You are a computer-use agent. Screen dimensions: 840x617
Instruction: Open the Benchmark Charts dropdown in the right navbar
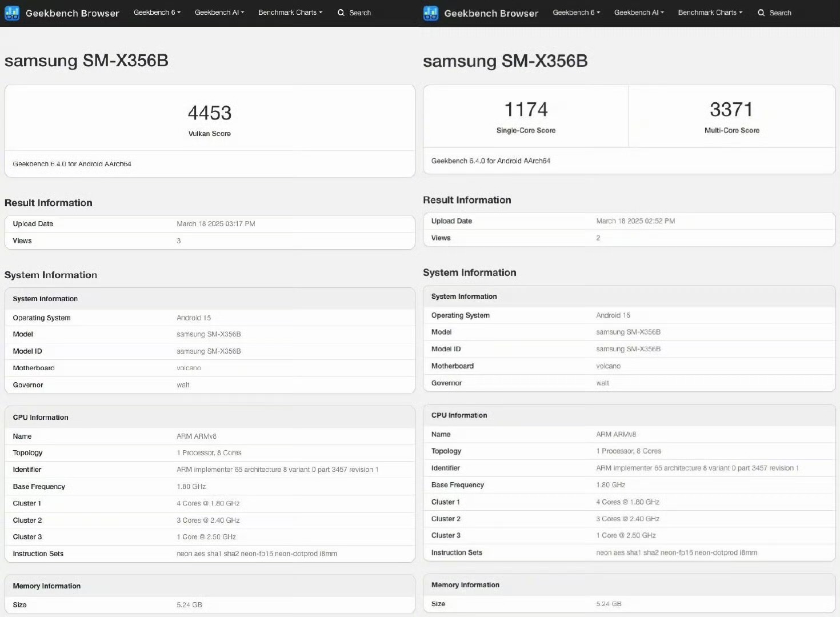(710, 13)
